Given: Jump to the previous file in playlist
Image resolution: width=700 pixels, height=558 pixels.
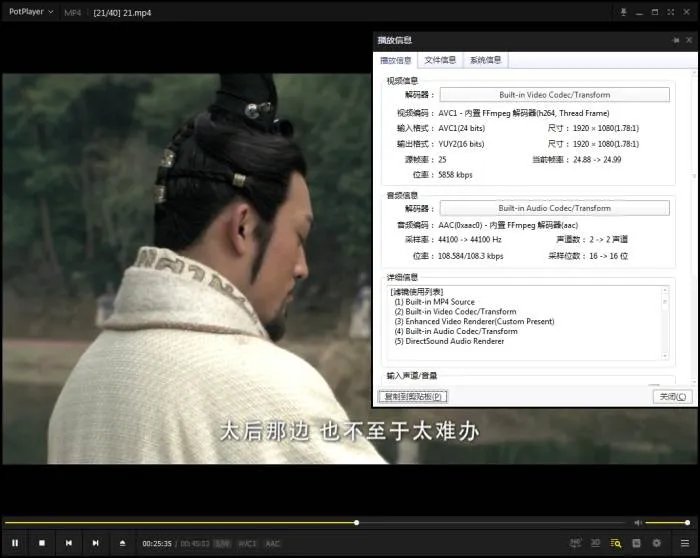Looking at the screenshot, I should click(x=69, y=543).
